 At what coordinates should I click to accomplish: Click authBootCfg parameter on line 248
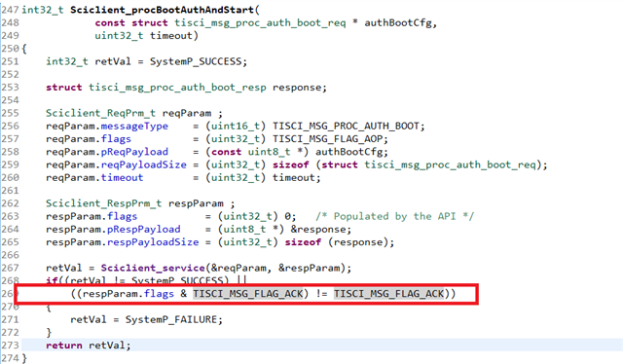tap(398, 23)
